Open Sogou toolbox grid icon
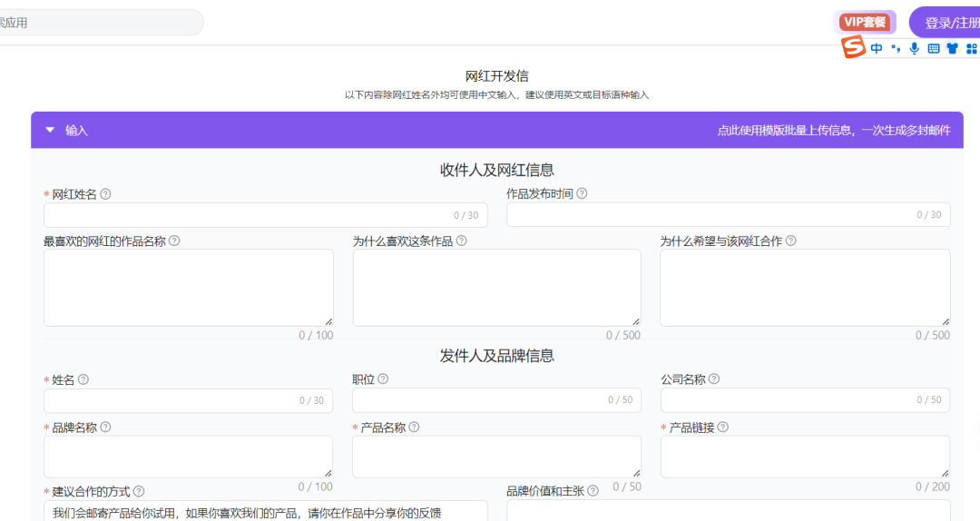This screenshot has height=521, width=980. tap(972, 48)
